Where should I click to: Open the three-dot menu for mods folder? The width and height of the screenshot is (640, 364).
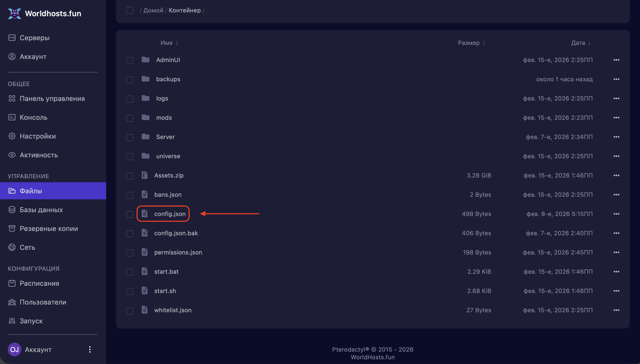click(616, 117)
